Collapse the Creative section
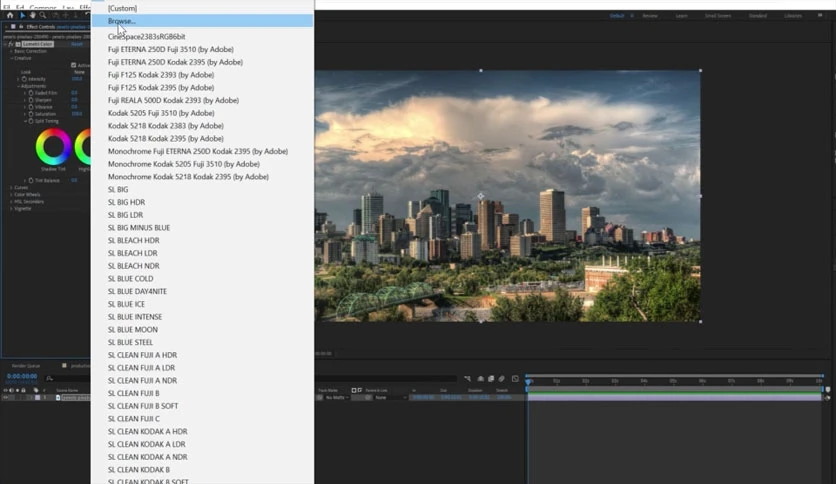Viewport: 836px width, 484px height. (x=11, y=58)
